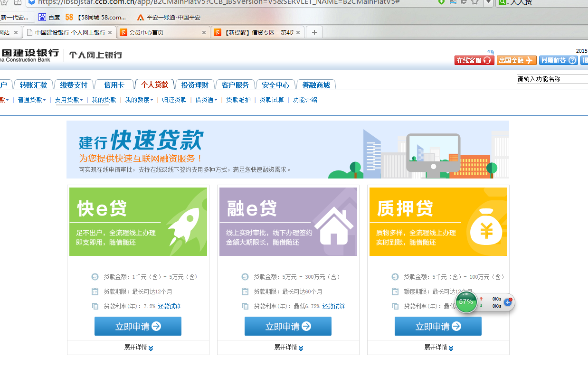Image resolution: width=588 pixels, height=376 pixels.
Task: Expand the 我的额度 submenu dropdown
Action: pyautogui.click(x=139, y=100)
